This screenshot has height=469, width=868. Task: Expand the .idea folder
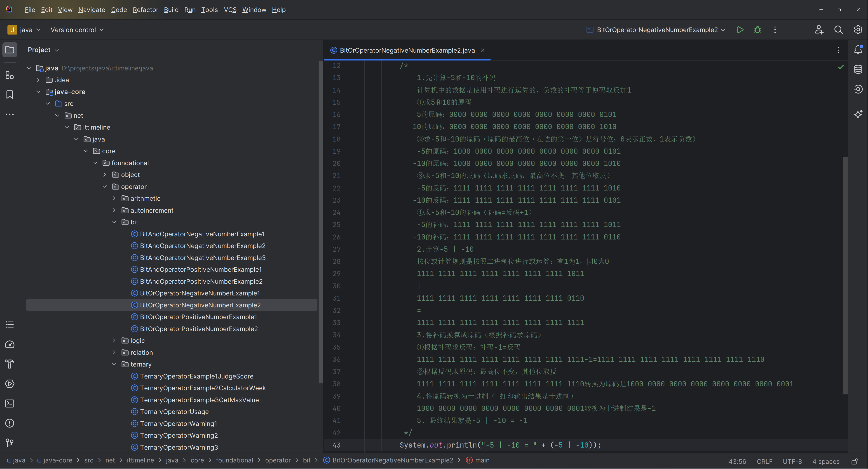38,80
